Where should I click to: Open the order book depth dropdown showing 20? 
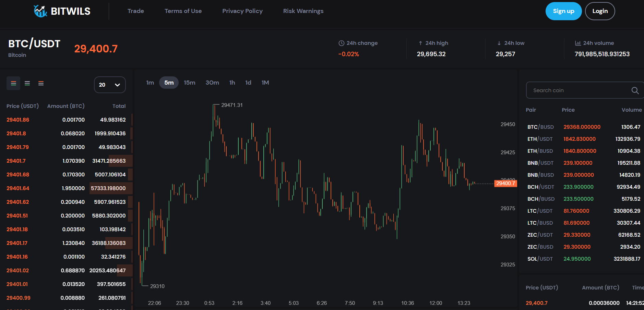[110, 85]
